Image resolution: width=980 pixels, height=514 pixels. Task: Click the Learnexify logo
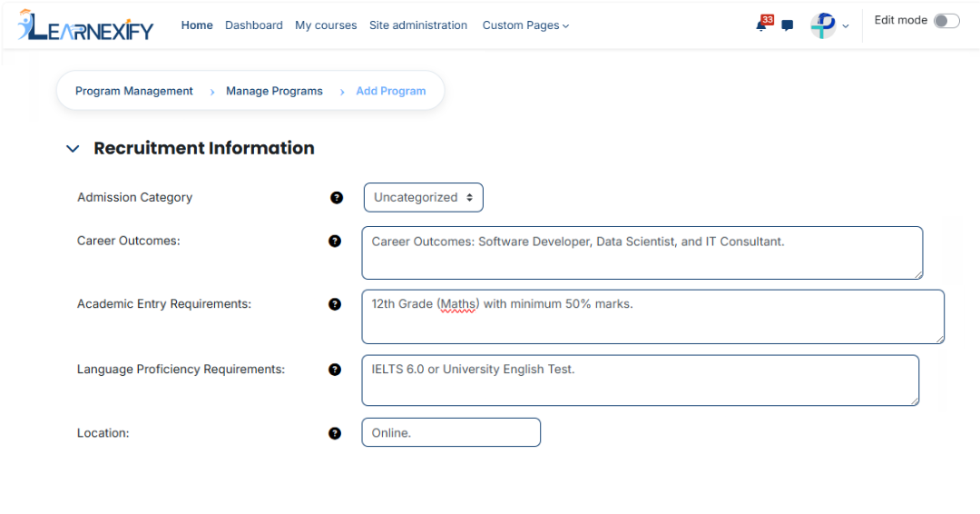(85, 25)
